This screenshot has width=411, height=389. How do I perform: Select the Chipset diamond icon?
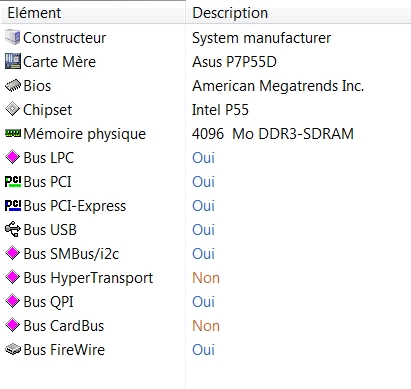click(x=13, y=109)
